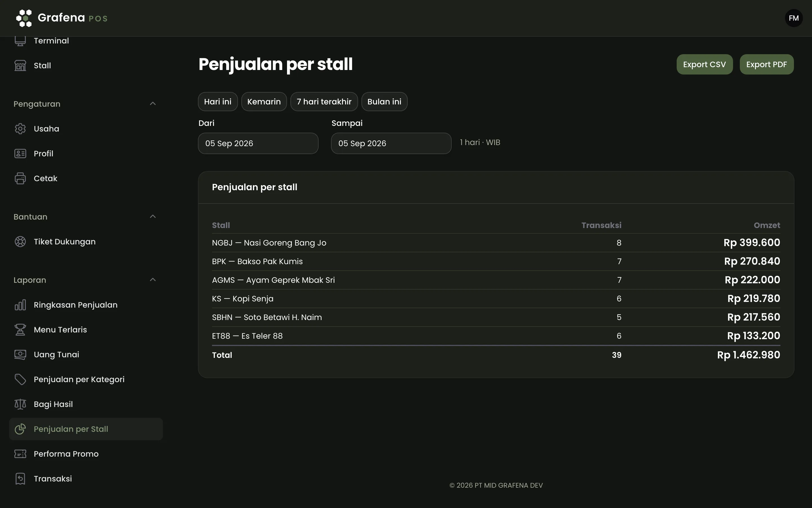
Task: Click the KS — Kopi Senja row
Action: (496, 299)
